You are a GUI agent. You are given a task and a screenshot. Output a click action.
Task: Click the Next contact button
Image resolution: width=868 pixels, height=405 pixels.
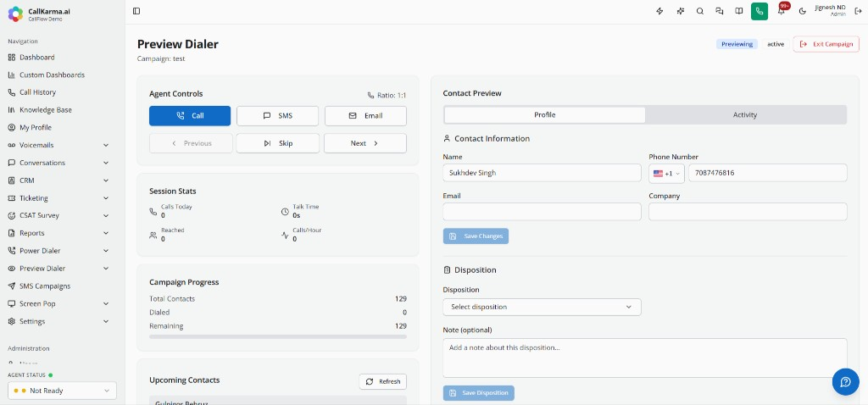[365, 143]
